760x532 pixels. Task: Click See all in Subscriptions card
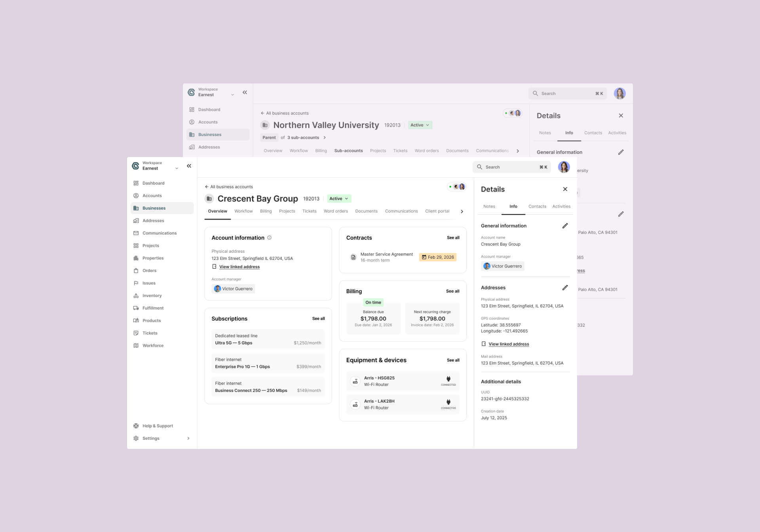(318, 319)
